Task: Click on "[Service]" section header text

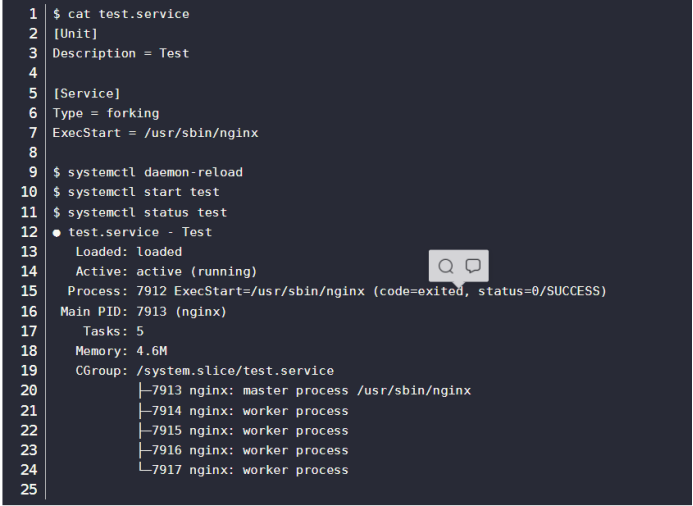Action: [x=86, y=93]
